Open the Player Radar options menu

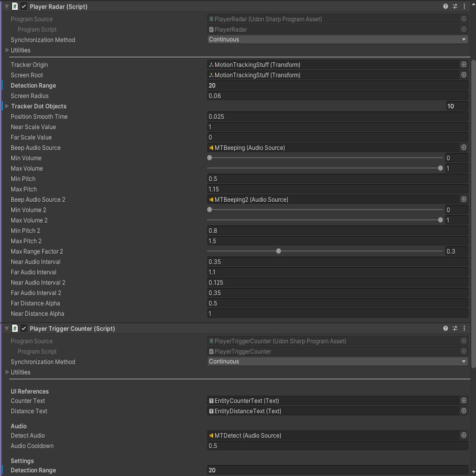click(464, 6)
